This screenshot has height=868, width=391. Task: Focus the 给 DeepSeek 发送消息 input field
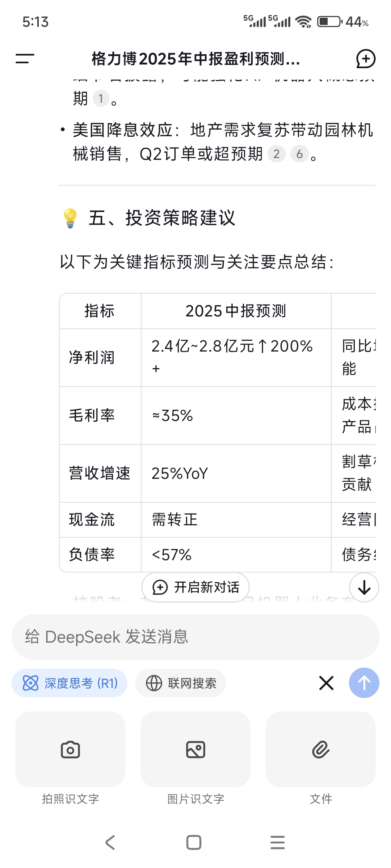[195, 637]
